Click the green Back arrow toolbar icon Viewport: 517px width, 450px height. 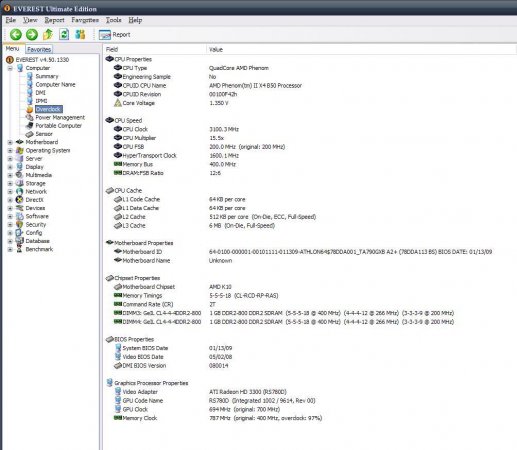pyautogui.click(x=16, y=34)
